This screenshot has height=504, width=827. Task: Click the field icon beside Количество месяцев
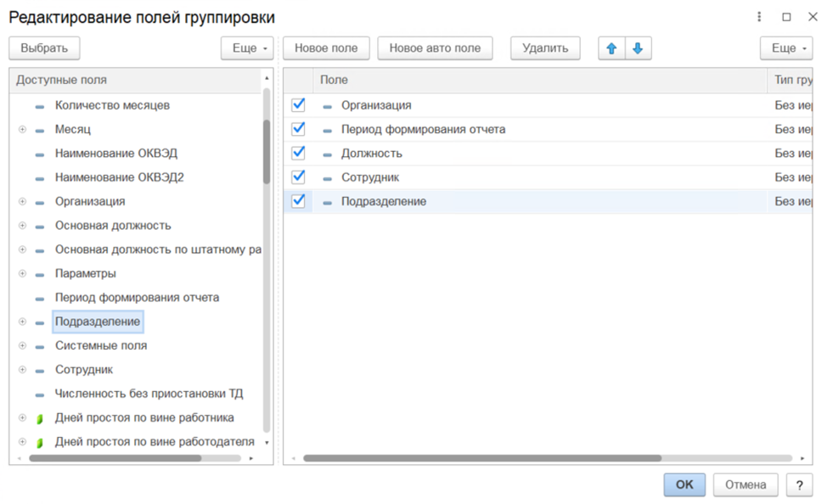point(40,106)
